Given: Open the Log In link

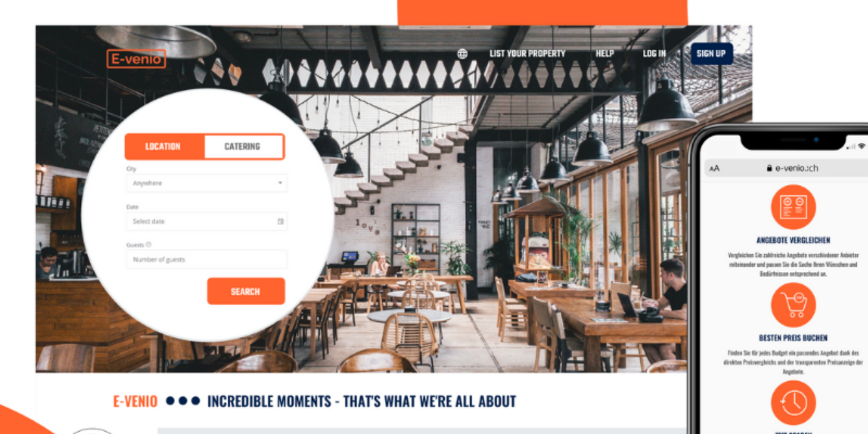Looking at the screenshot, I should tap(654, 54).
